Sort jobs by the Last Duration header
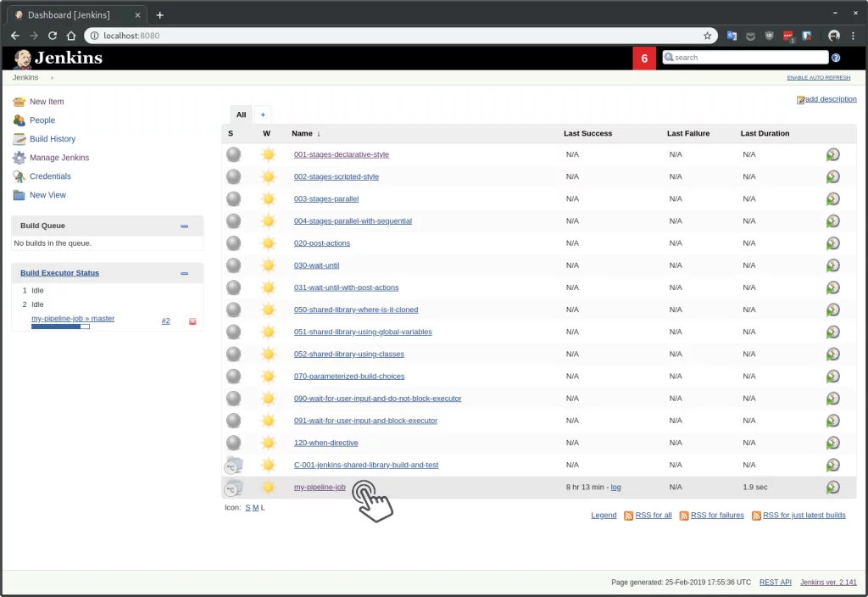This screenshot has height=597, width=868. 765,133
